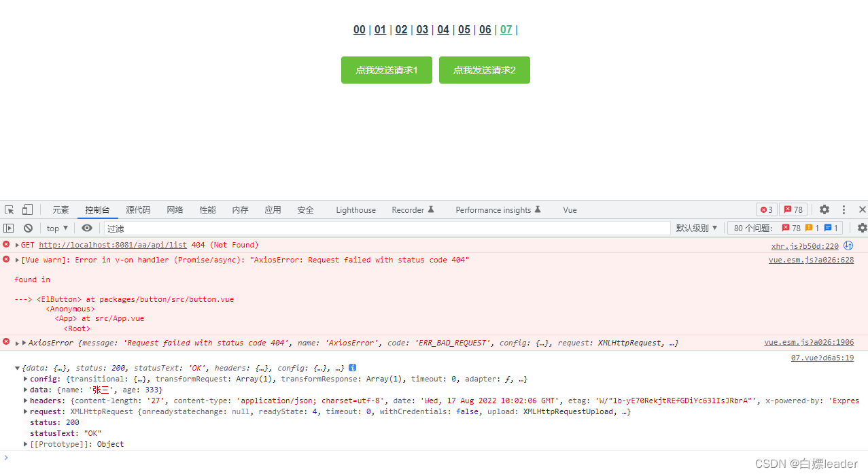Screen dimensions: 868x476
Task: Click the eye icon to create live expression
Action: pos(87,228)
